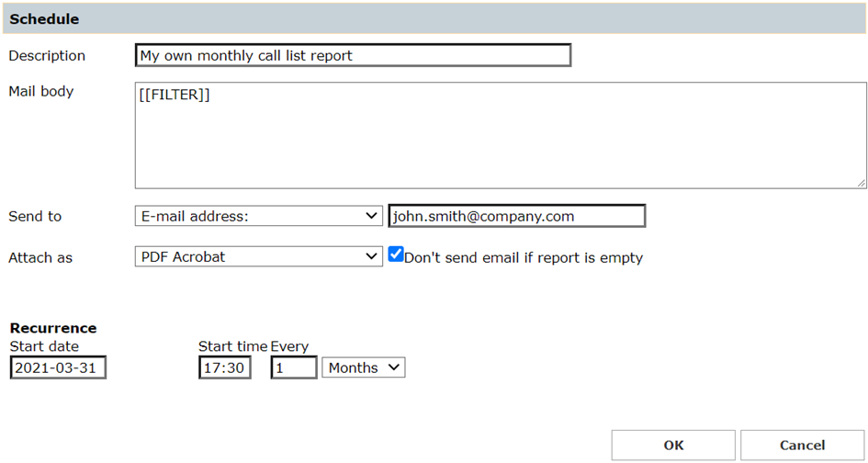The width and height of the screenshot is (868, 463).
Task: Focus the Mail body text area
Action: pyautogui.click(x=500, y=135)
